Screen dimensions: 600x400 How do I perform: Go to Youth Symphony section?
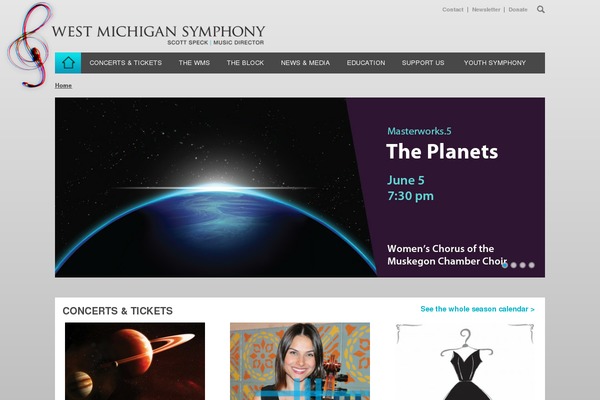(495, 63)
